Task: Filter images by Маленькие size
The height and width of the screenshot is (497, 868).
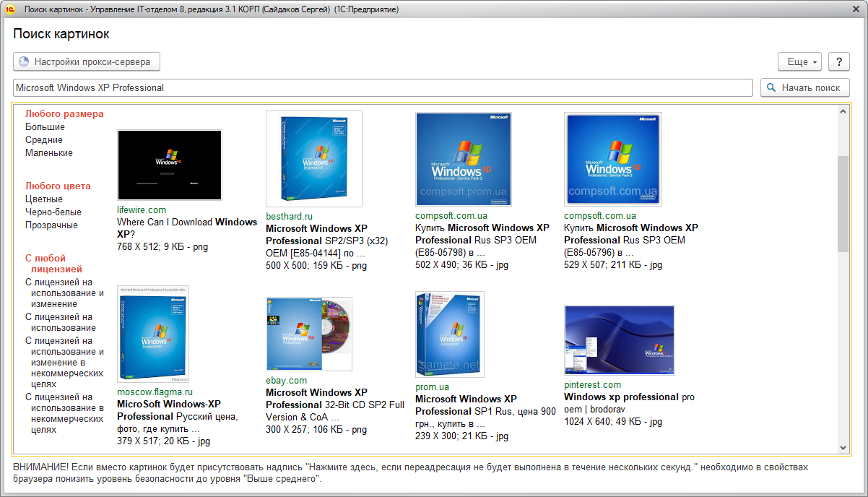Action: click(49, 152)
